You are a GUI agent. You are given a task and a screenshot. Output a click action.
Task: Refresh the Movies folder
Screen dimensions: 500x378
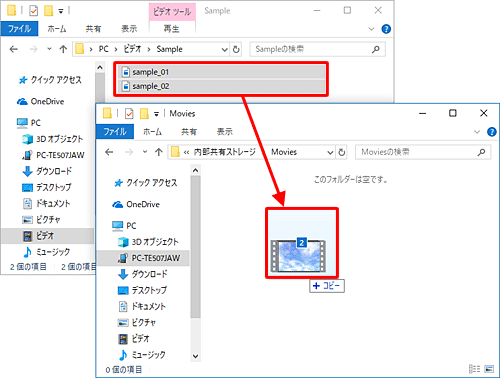click(342, 153)
